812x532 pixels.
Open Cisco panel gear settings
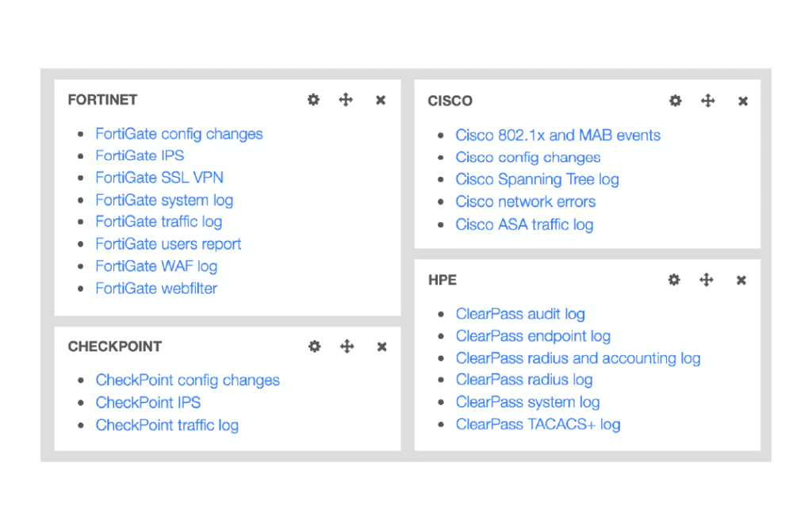[x=675, y=101]
